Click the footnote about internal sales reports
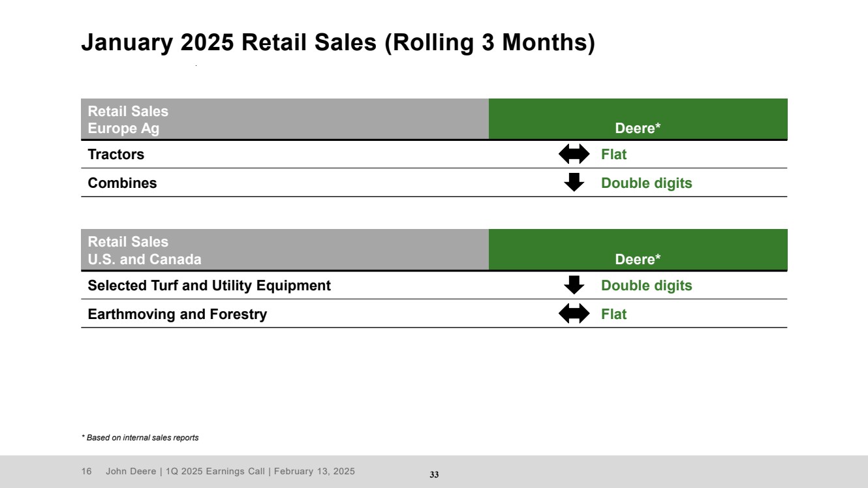868x488 pixels. pyautogui.click(x=140, y=438)
